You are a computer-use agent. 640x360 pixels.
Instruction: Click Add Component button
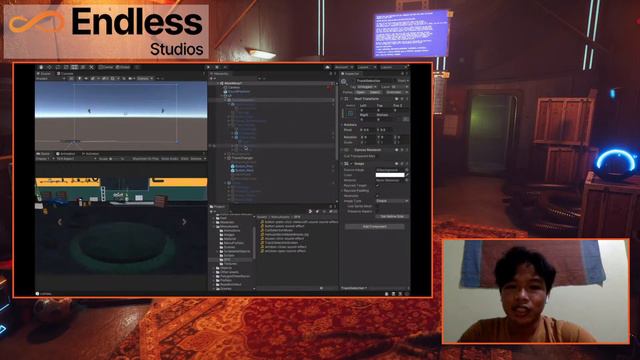click(x=375, y=226)
